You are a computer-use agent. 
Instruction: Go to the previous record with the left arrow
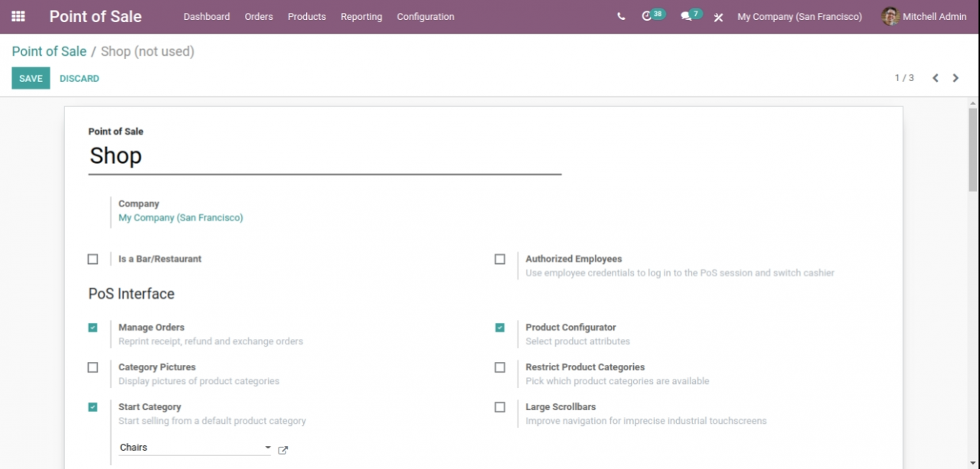pyautogui.click(x=935, y=77)
